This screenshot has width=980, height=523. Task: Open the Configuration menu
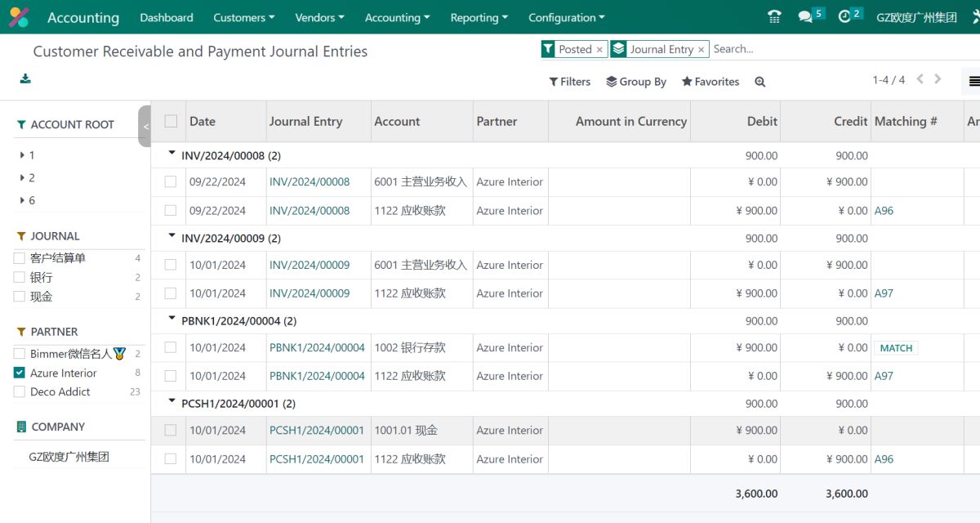(x=567, y=17)
